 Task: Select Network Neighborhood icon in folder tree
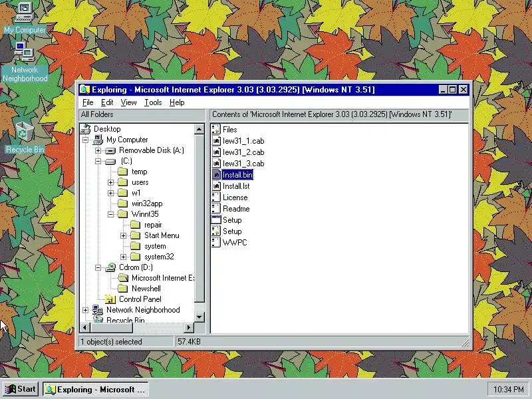[x=98, y=310]
